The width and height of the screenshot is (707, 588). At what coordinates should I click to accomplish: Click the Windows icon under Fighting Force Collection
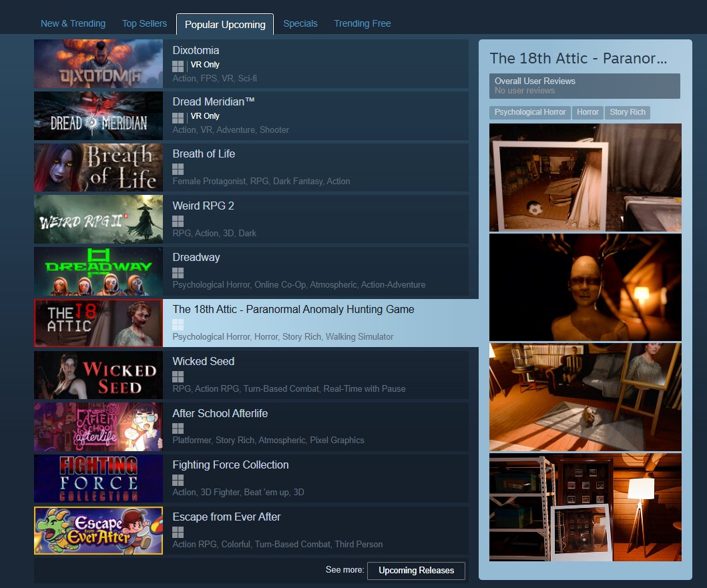coord(178,481)
